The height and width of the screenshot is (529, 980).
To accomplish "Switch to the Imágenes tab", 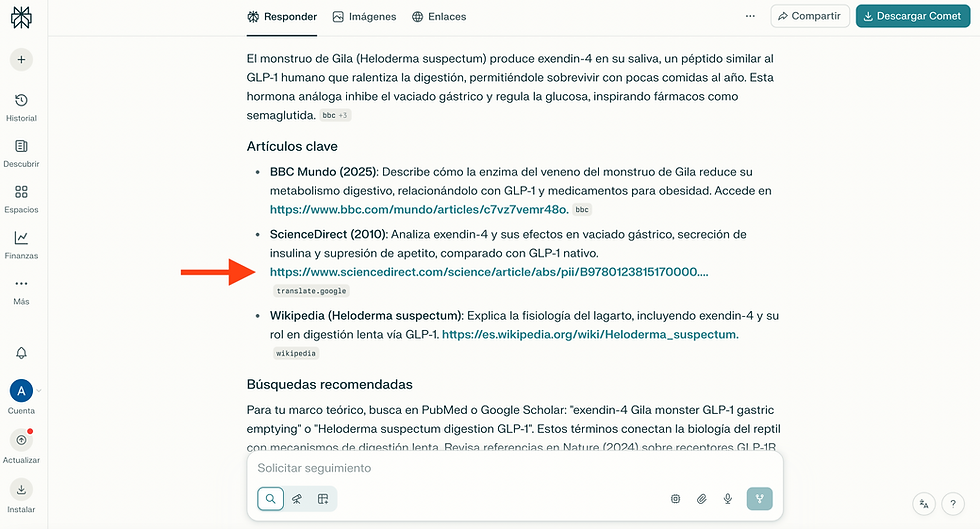I will point(364,17).
